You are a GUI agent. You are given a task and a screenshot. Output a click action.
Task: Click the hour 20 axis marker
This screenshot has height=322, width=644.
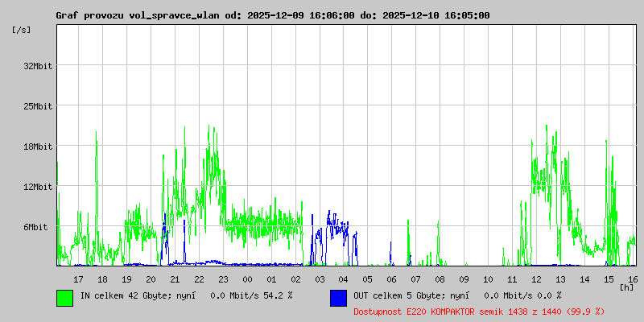point(151,279)
